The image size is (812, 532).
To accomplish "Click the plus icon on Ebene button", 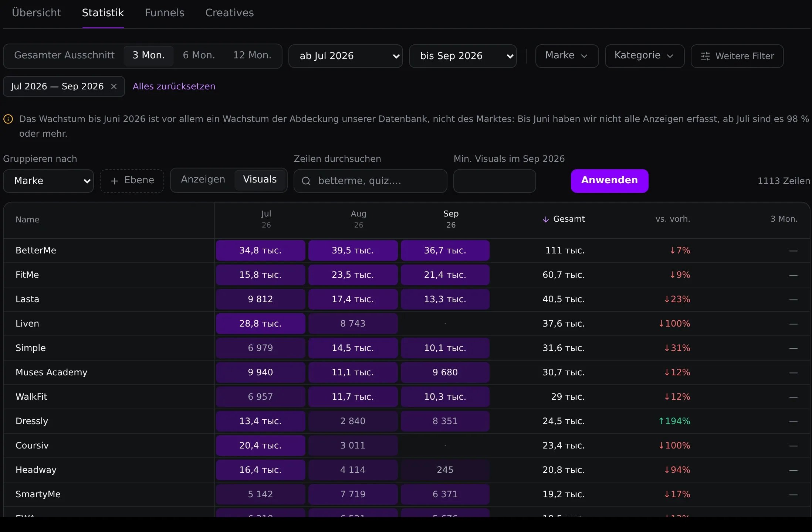I will [115, 181].
